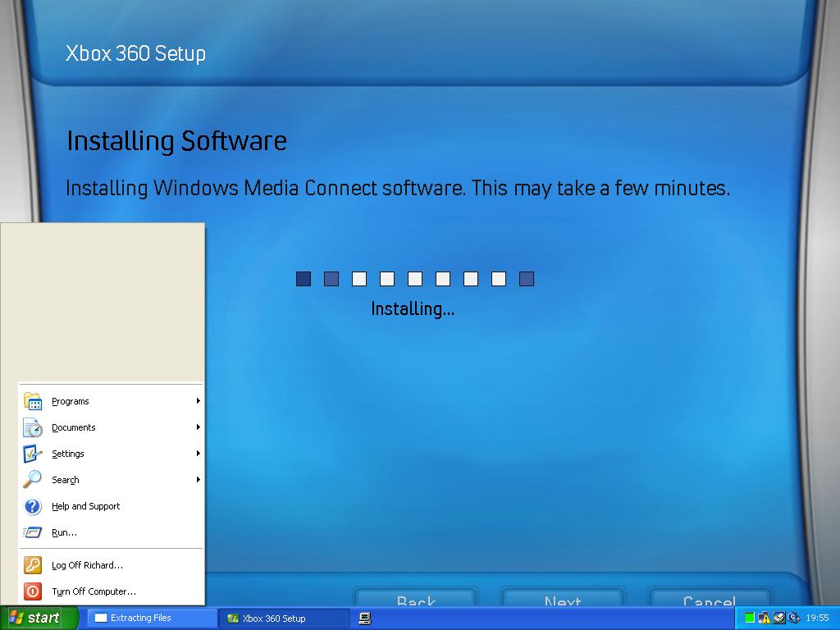Select Log Off Richard... in Start menu
This screenshot has width=840, height=630.
(112, 565)
